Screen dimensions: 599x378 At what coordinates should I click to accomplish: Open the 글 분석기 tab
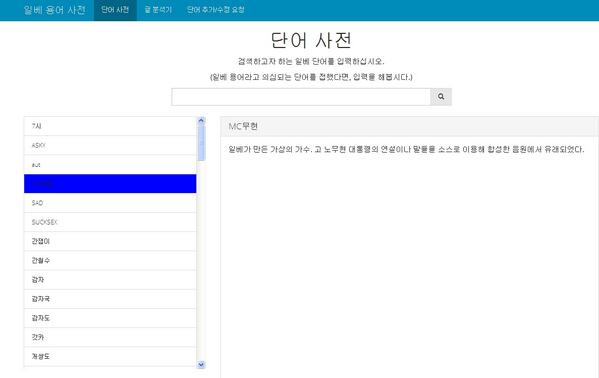coord(158,10)
